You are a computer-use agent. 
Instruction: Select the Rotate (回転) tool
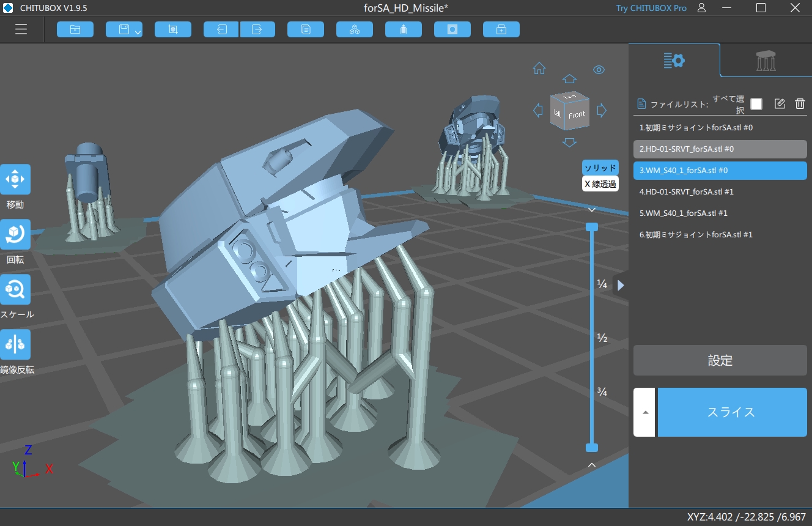point(15,234)
